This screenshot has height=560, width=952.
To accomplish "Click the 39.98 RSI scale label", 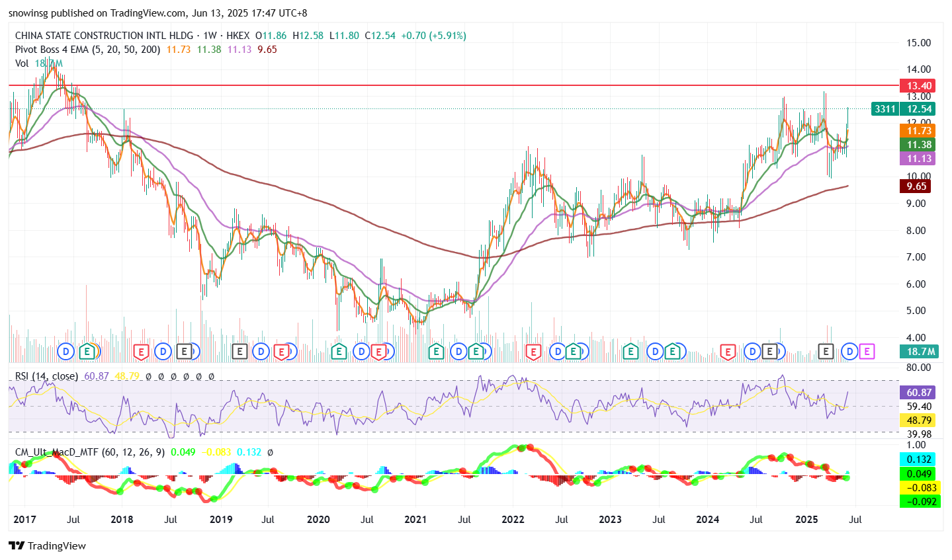I will [x=919, y=434].
